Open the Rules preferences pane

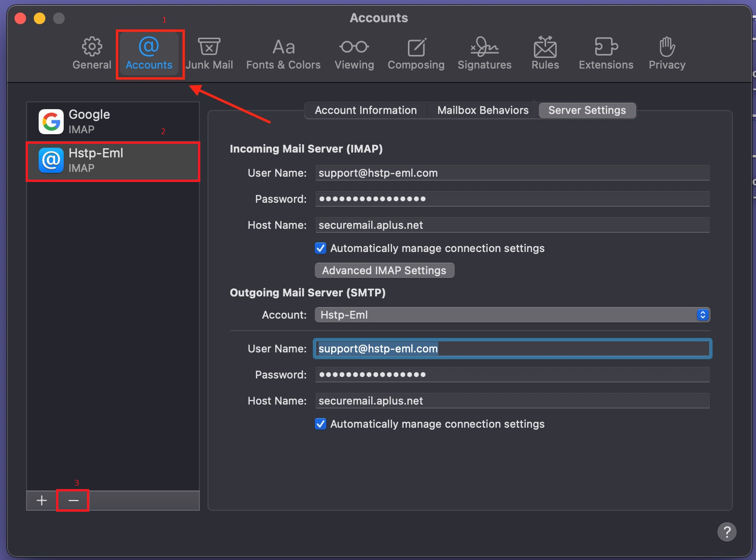545,54
